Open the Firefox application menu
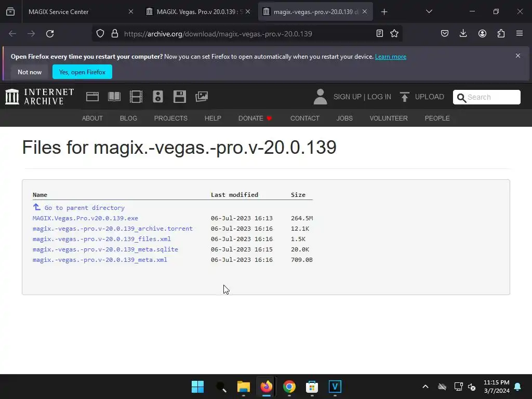Viewport: 532px width, 399px height. (x=520, y=33)
